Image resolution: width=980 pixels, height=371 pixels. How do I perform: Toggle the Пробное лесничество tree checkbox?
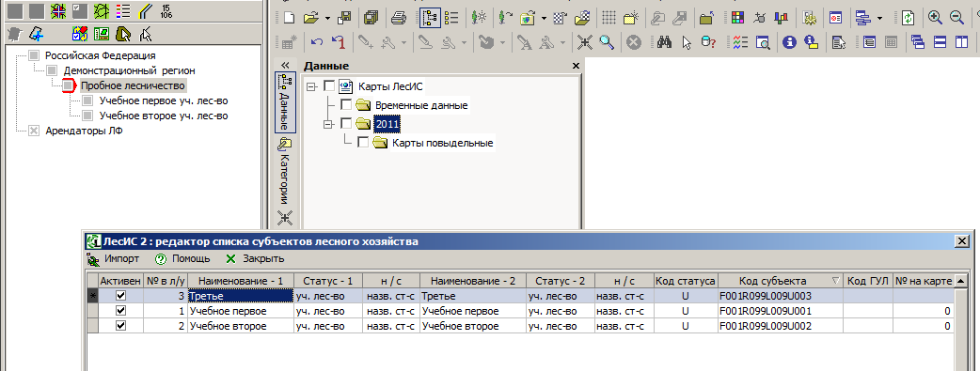point(69,85)
